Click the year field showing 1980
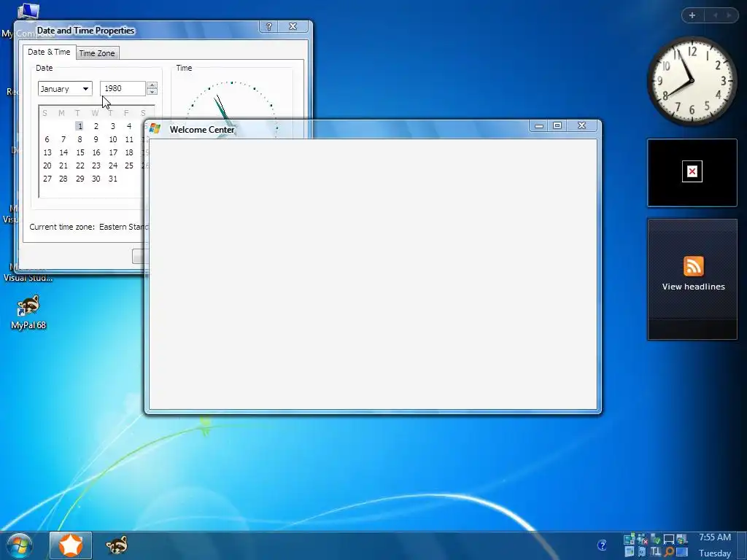 (x=123, y=88)
